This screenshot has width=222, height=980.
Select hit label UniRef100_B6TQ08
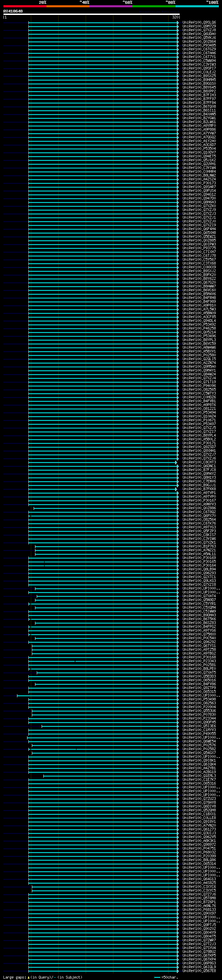[199, 106]
